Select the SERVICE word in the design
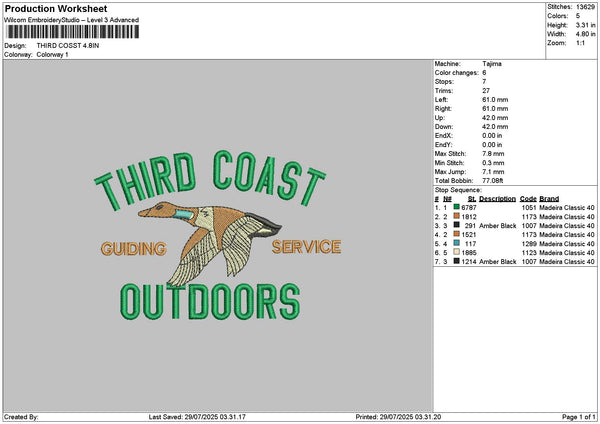Image resolution: width=600 pixels, height=424 pixels. pyautogui.click(x=307, y=247)
